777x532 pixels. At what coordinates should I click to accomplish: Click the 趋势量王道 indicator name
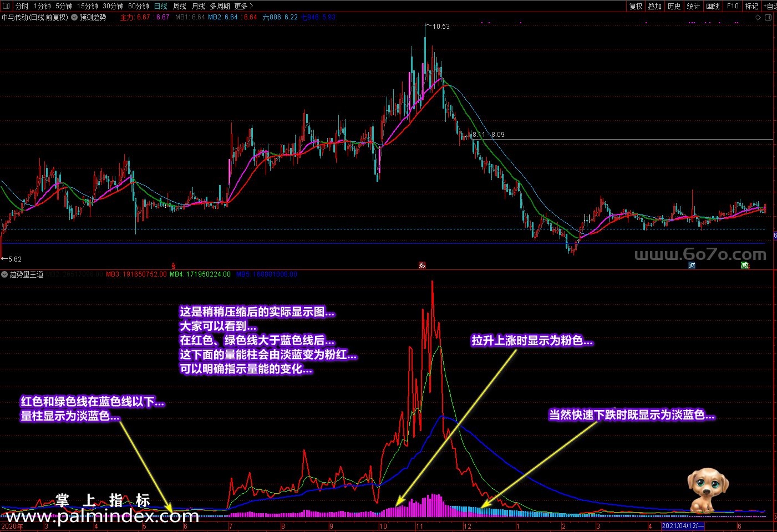pyautogui.click(x=26, y=274)
